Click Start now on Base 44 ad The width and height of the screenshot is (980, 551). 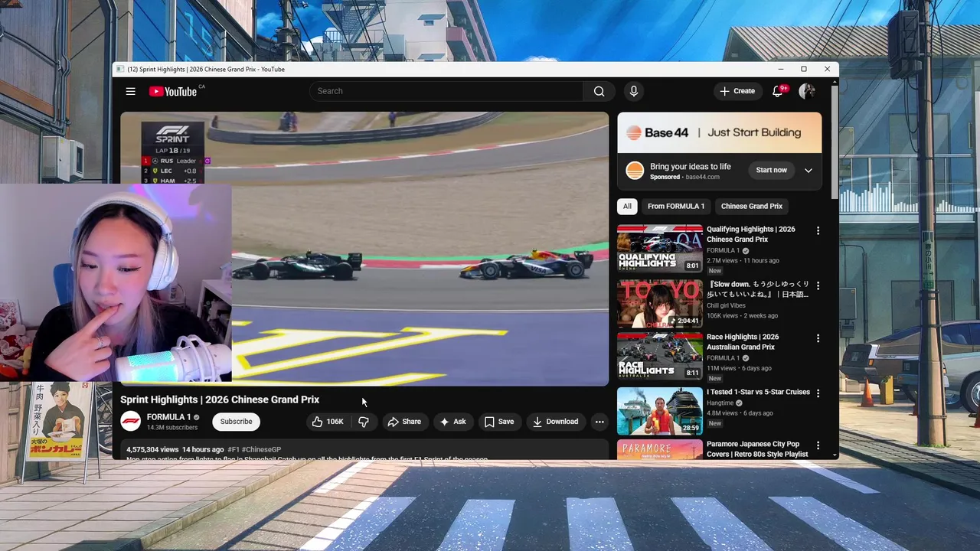click(771, 170)
